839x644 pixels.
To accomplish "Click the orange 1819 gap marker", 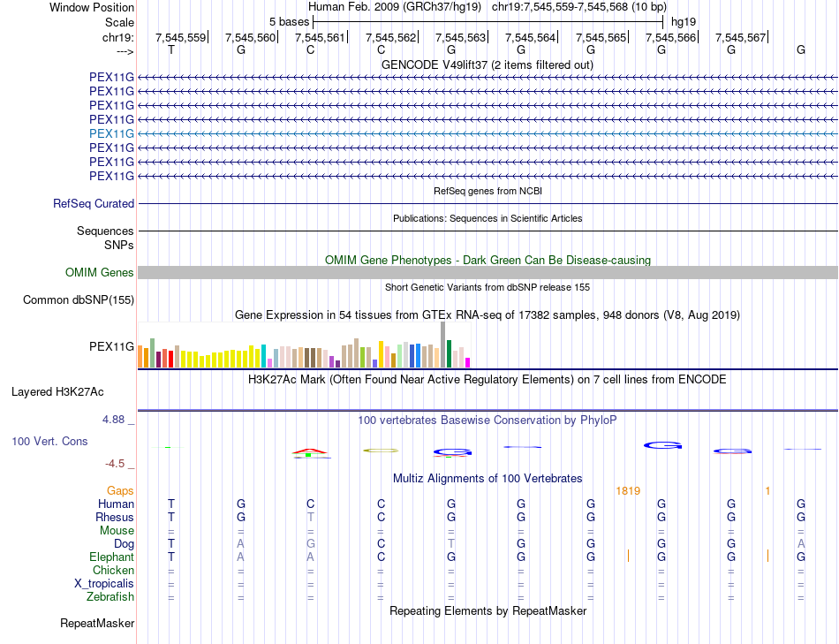I will [x=628, y=490].
